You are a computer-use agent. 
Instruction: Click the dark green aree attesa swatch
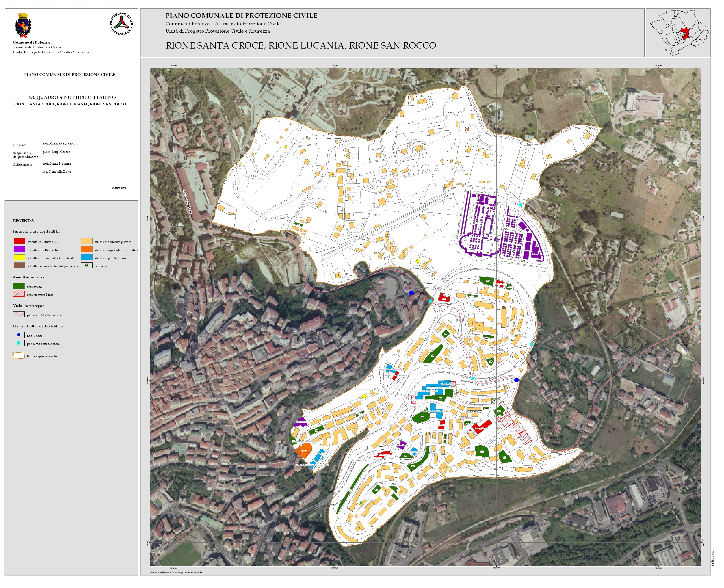click(x=19, y=286)
